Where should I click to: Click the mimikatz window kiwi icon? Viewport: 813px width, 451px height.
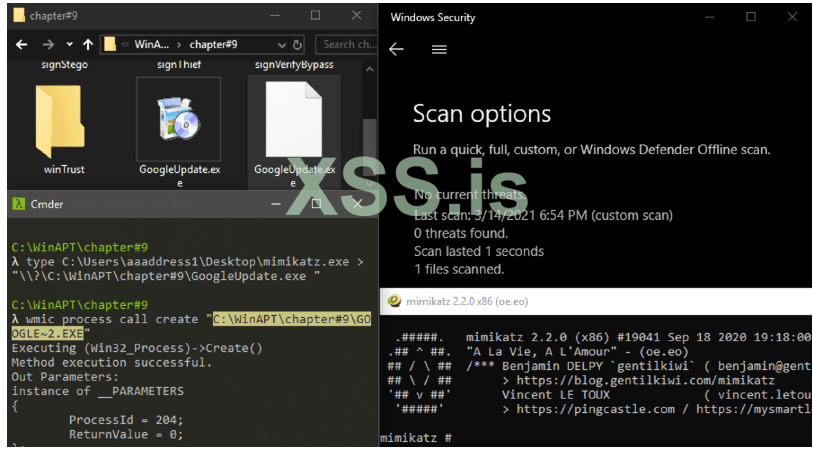point(394,301)
